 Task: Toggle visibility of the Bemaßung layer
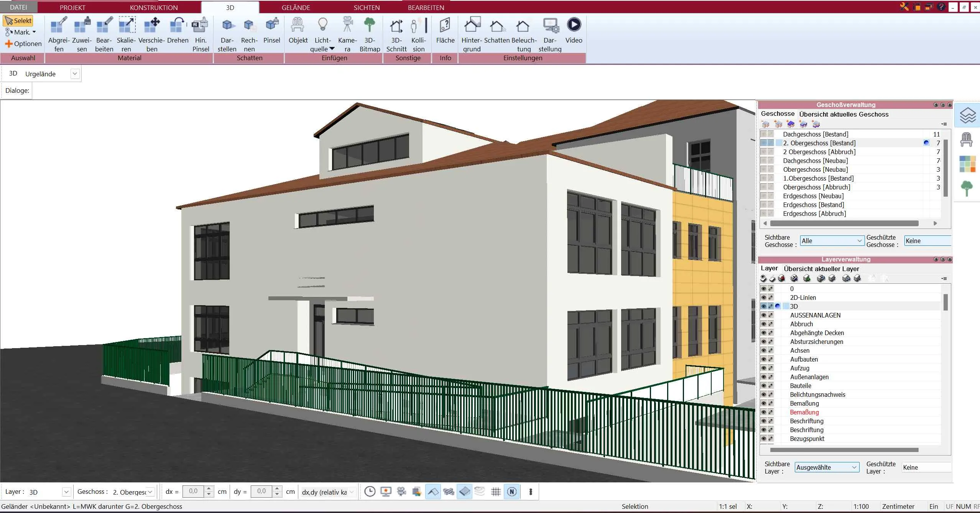point(763,403)
